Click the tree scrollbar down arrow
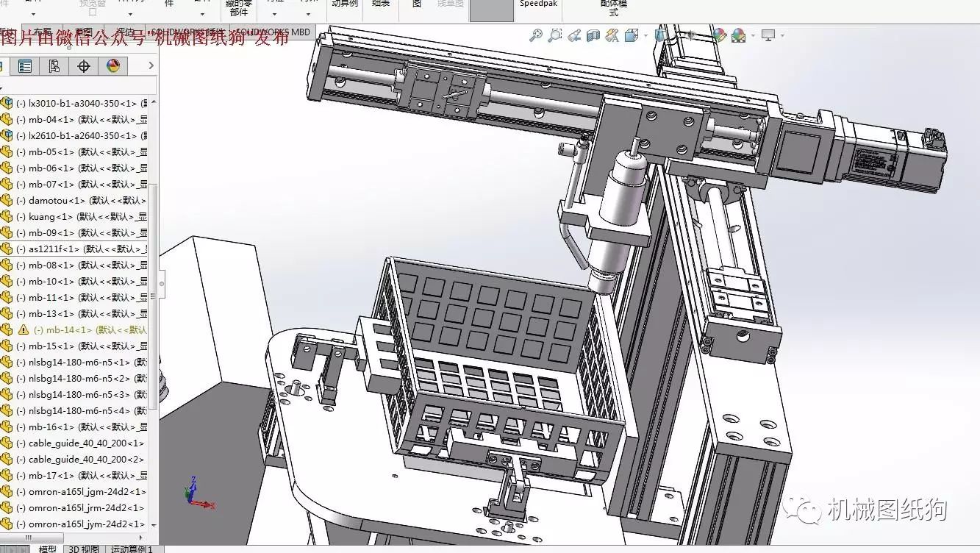 tap(153, 525)
